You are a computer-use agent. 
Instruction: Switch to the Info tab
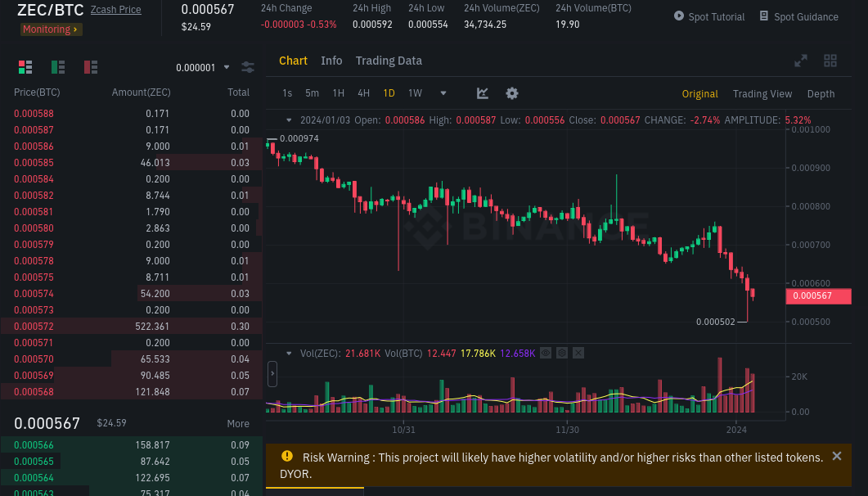[x=331, y=61]
